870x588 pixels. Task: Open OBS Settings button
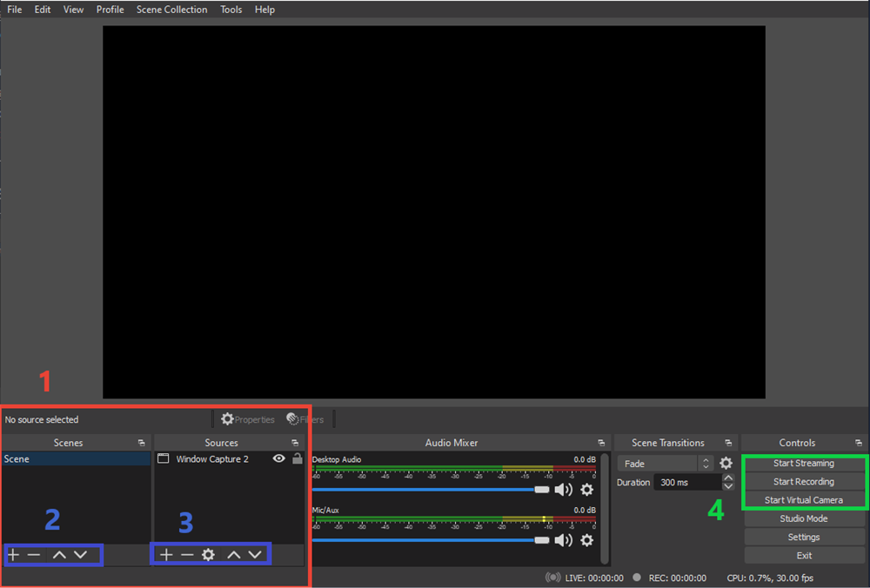pyautogui.click(x=803, y=537)
